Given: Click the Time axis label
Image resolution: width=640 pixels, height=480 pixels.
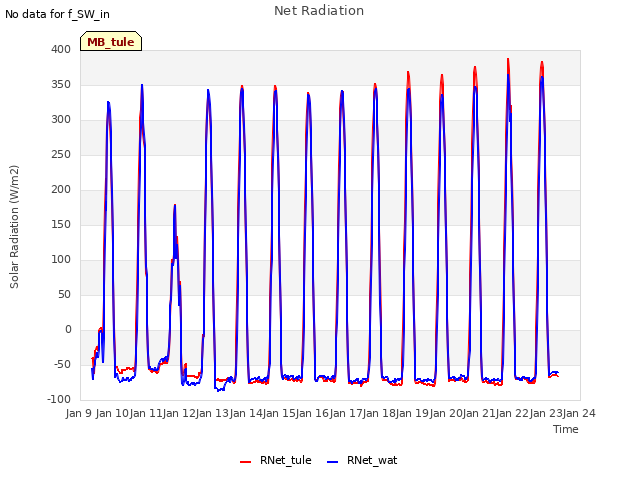Looking at the screenshot, I should (x=566, y=429).
